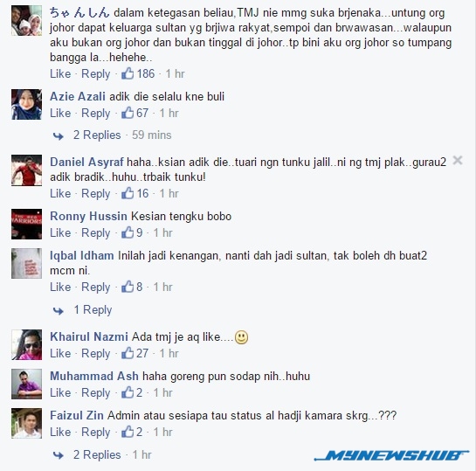Screen dimensions: 476x471
Task: Hide Daniel Asyraf's comment using the X
Action: (458, 160)
